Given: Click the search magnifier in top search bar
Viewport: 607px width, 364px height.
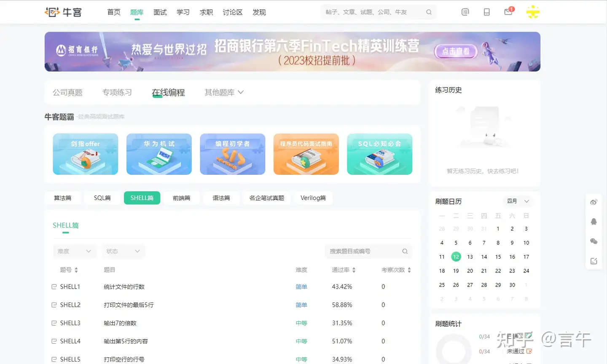Looking at the screenshot, I should tap(429, 12).
